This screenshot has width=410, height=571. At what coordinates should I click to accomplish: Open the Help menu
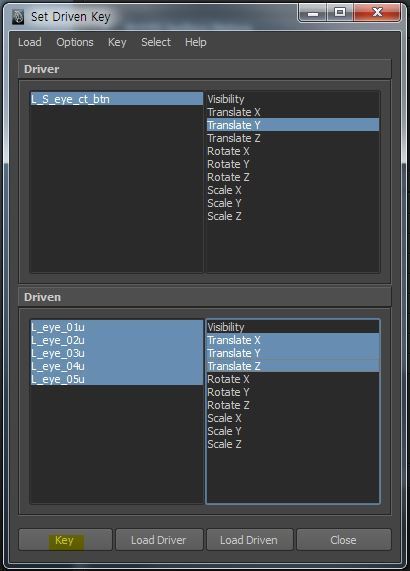click(x=196, y=42)
